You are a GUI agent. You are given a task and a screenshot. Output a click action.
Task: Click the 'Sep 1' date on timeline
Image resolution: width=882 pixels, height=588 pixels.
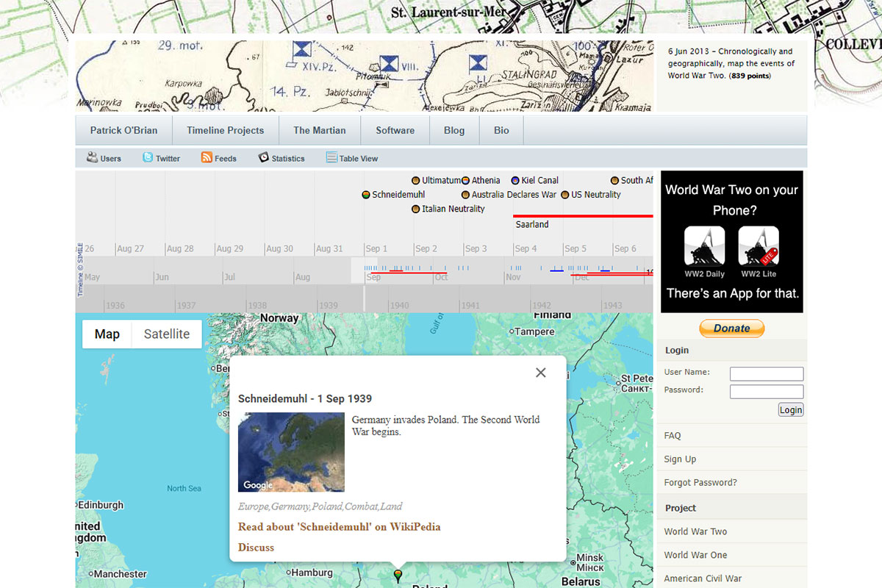[376, 248]
